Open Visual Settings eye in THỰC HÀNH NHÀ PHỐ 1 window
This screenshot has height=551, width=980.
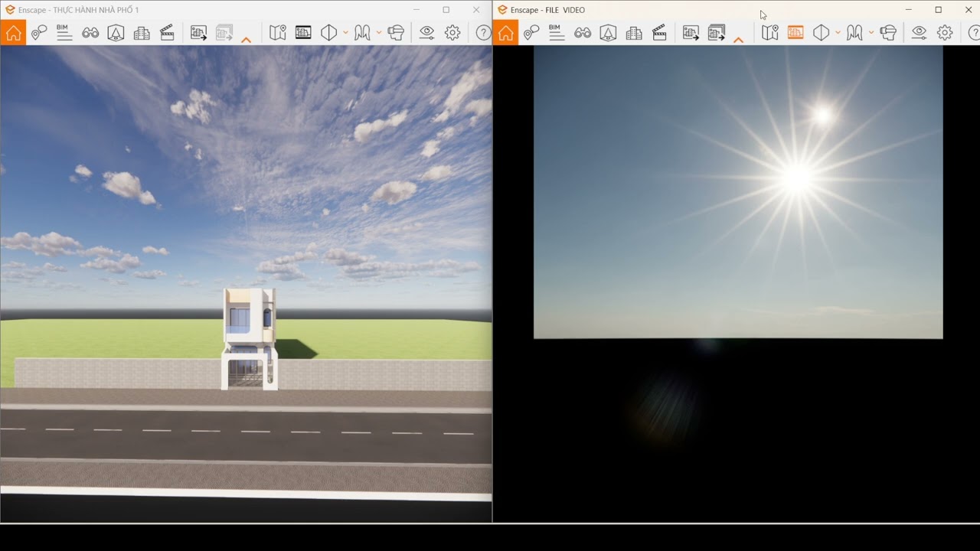coord(426,33)
